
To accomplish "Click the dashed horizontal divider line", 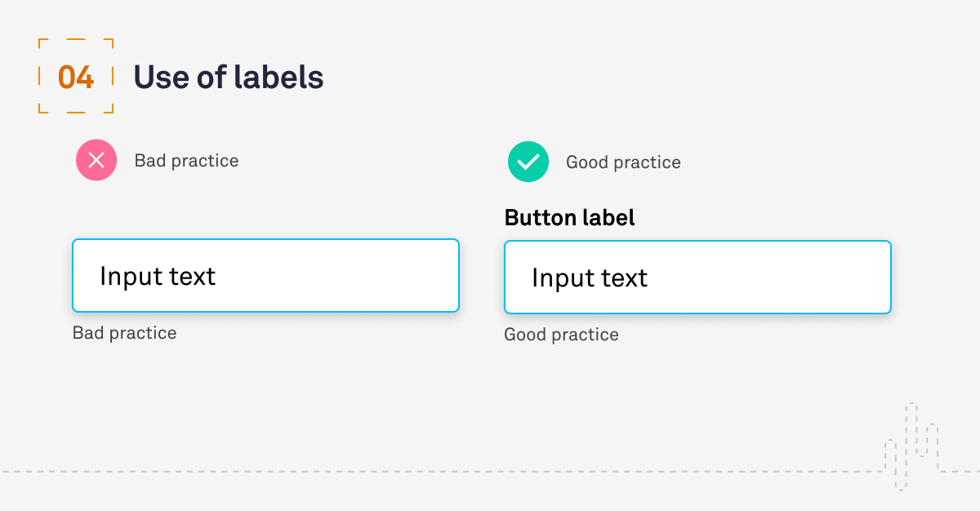I will pos(441,471).
